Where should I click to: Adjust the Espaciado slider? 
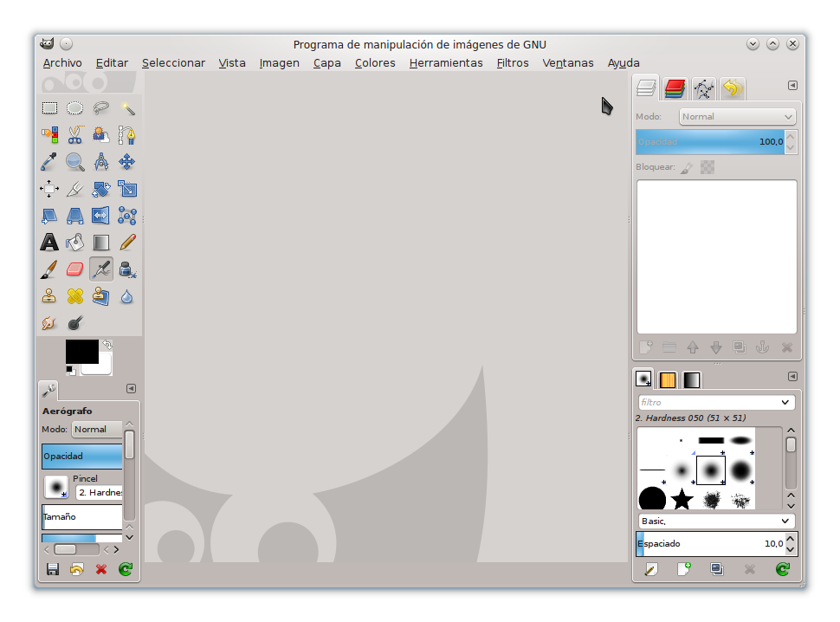pos(710,544)
